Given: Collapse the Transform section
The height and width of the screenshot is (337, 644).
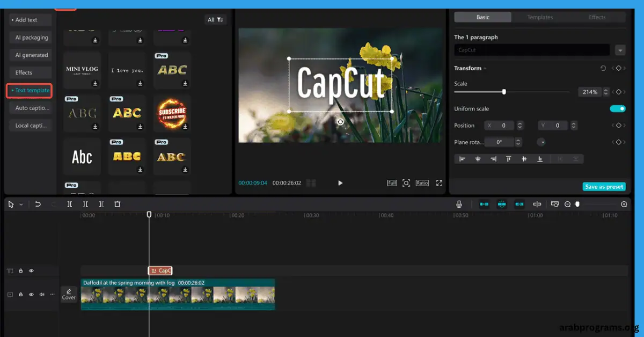Looking at the screenshot, I should click(x=485, y=69).
